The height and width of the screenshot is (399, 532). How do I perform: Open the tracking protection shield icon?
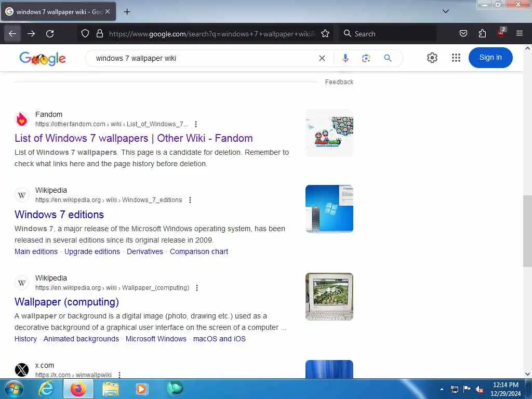(x=85, y=33)
